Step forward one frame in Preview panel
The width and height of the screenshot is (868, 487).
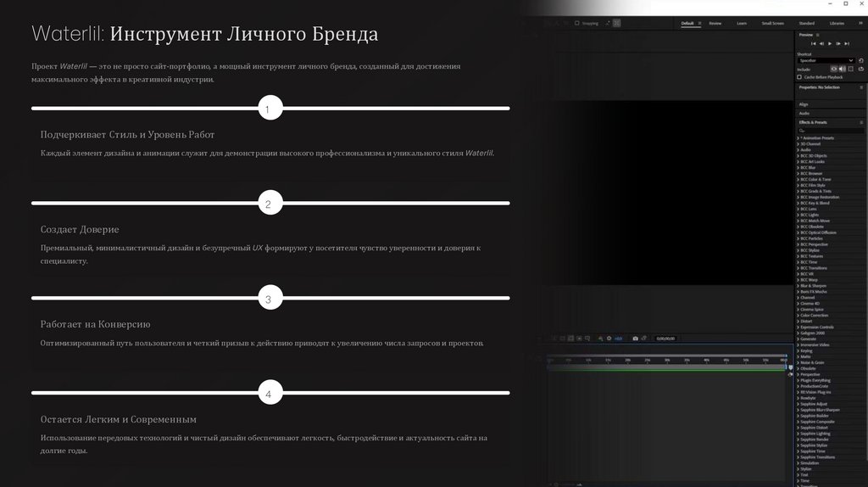click(x=838, y=43)
